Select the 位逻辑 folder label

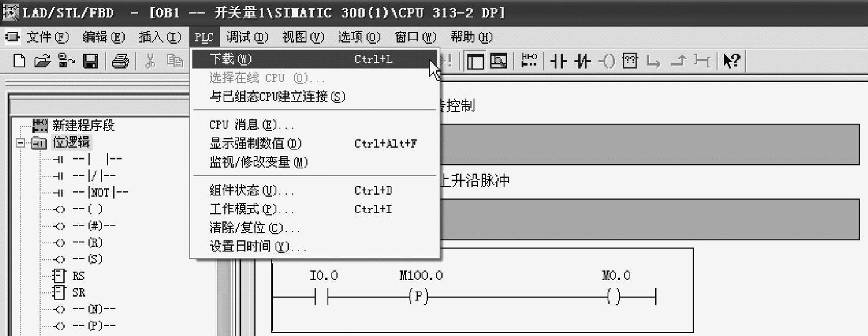[x=71, y=142]
